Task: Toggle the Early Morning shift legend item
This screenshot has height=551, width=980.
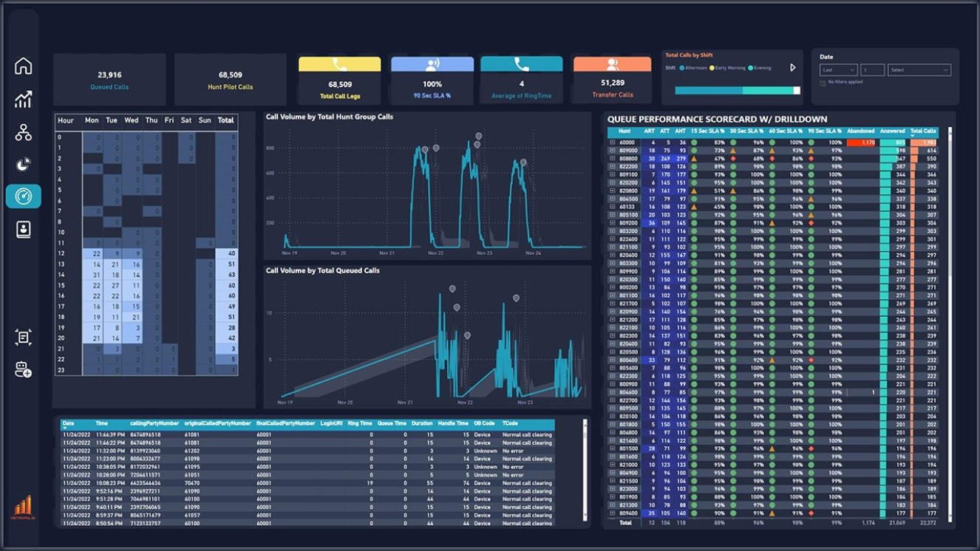Action: (x=729, y=68)
